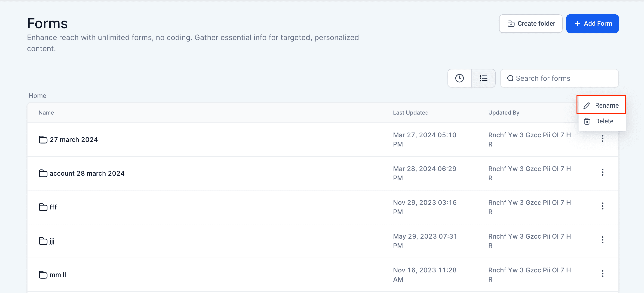Screen dimensions: 644x293
Task: Click the Name column header
Action: point(46,113)
